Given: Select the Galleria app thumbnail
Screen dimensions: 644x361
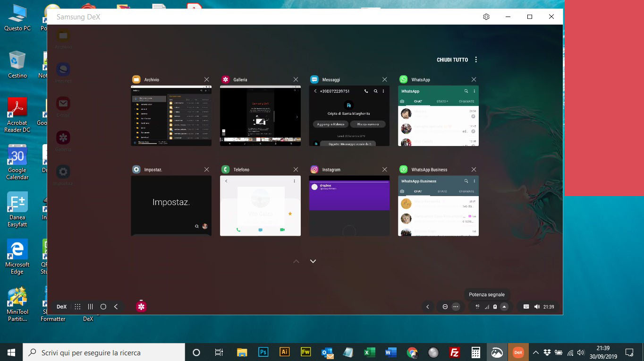Looking at the screenshot, I should click(260, 116).
